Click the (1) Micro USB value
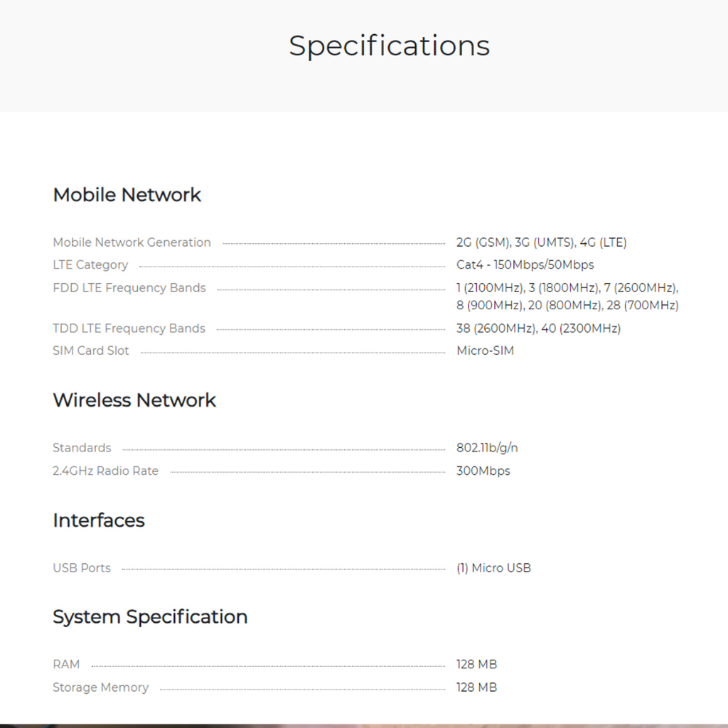This screenshot has width=728, height=728. click(x=493, y=568)
